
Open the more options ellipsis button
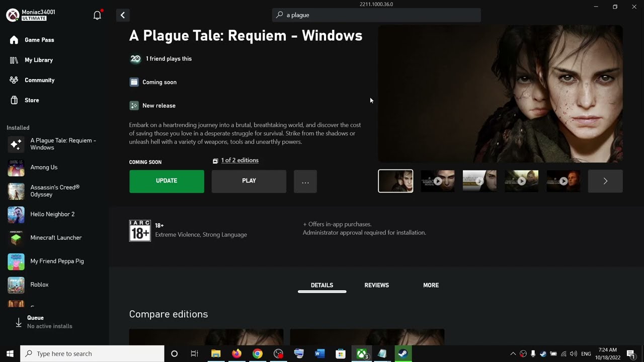[x=305, y=181]
